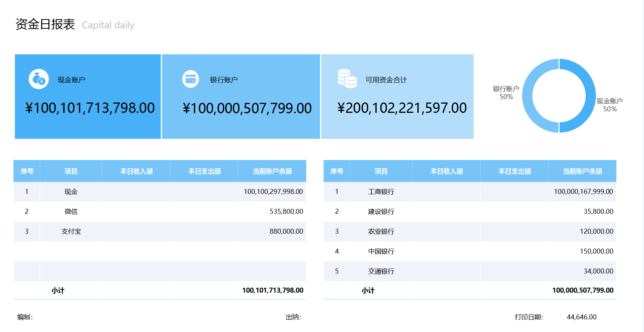Select the 现金账户 total ¥100,101,713,798.00
This screenshot has width=644, height=332.
coord(90,108)
